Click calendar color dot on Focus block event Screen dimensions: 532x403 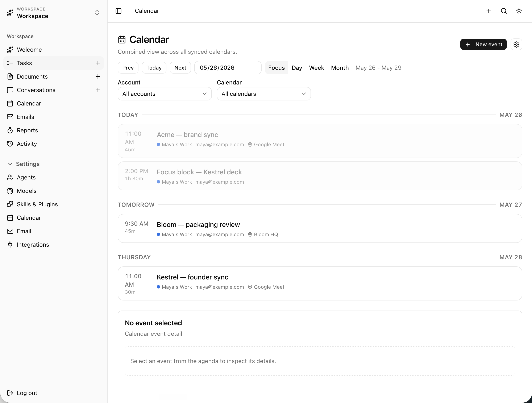(x=158, y=182)
